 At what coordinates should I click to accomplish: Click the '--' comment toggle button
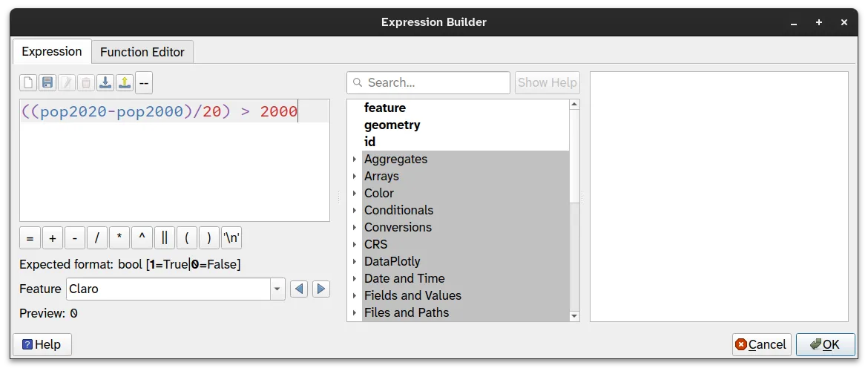(x=144, y=82)
